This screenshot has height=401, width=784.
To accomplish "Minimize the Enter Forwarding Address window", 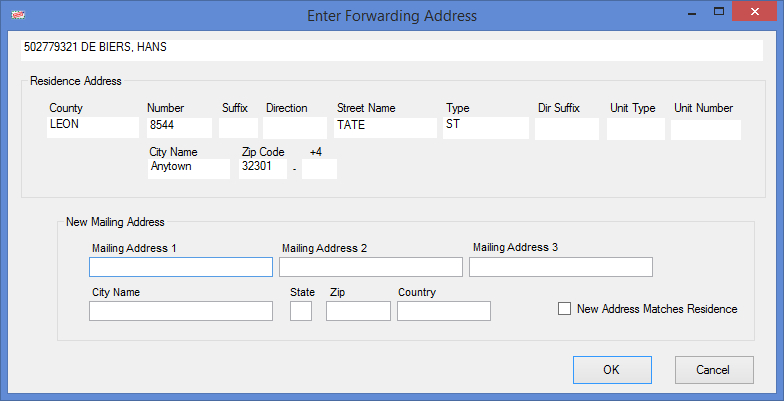I will 692,12.
